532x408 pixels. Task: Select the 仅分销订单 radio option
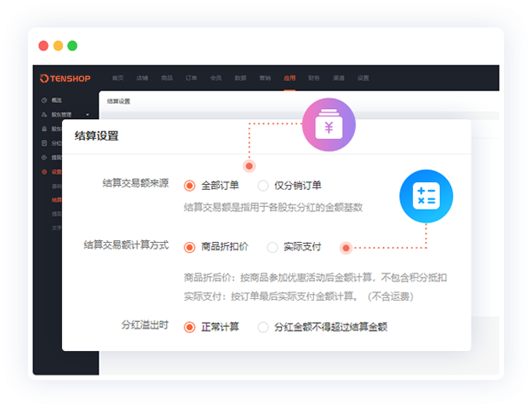coord(263,186)
